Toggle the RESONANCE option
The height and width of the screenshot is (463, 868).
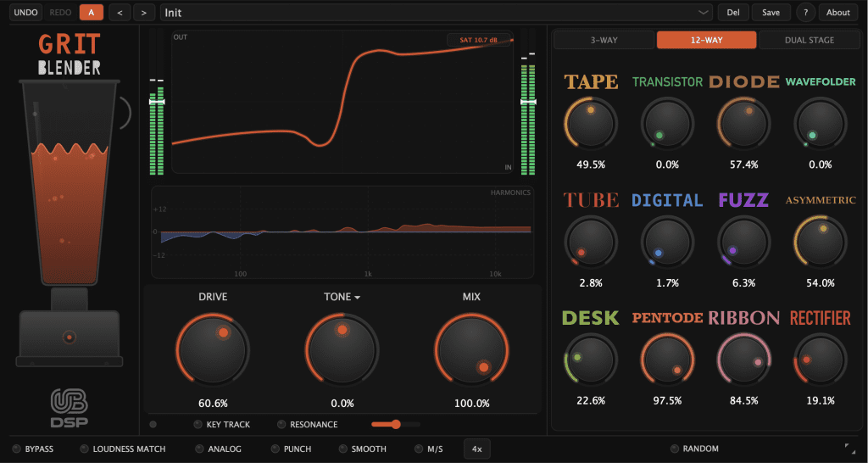(307, 425)
